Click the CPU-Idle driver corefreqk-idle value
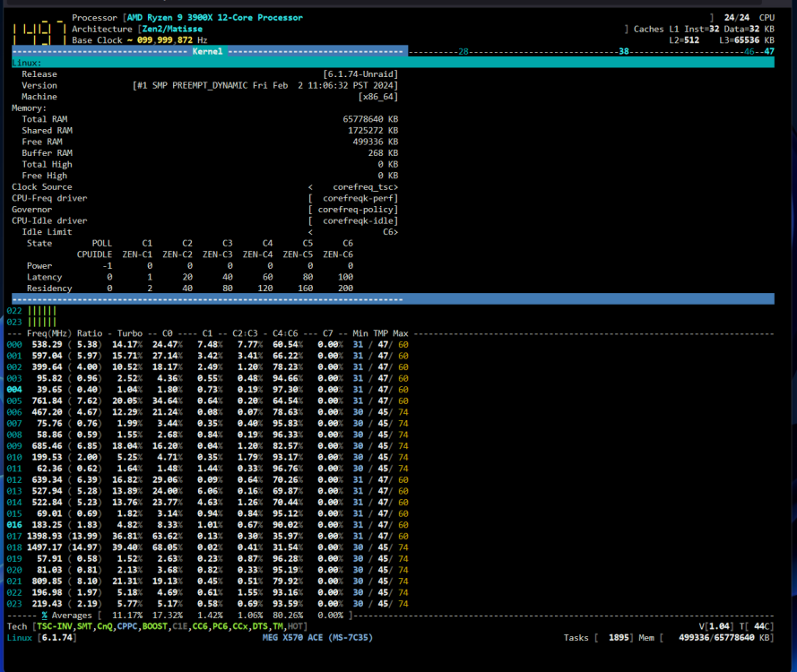797x672 pixels. point(352,221)
